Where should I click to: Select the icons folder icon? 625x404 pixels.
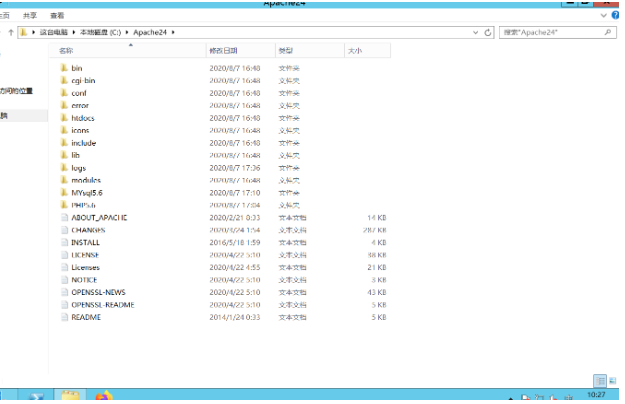tap(64, 130)
